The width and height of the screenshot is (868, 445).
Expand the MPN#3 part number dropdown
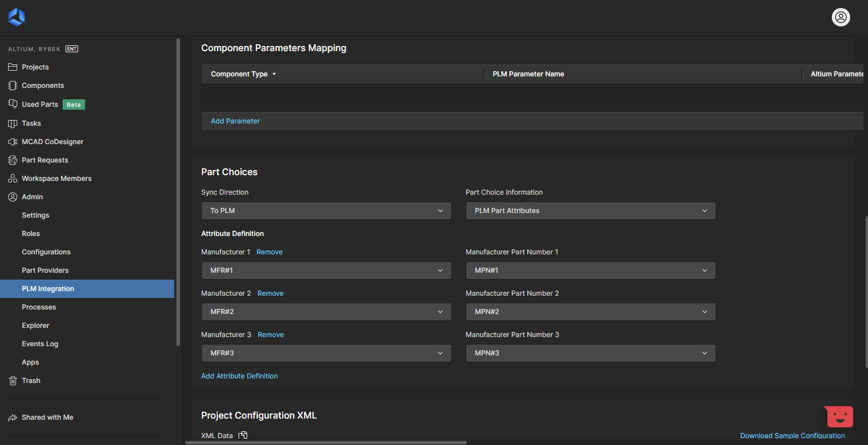590,353
